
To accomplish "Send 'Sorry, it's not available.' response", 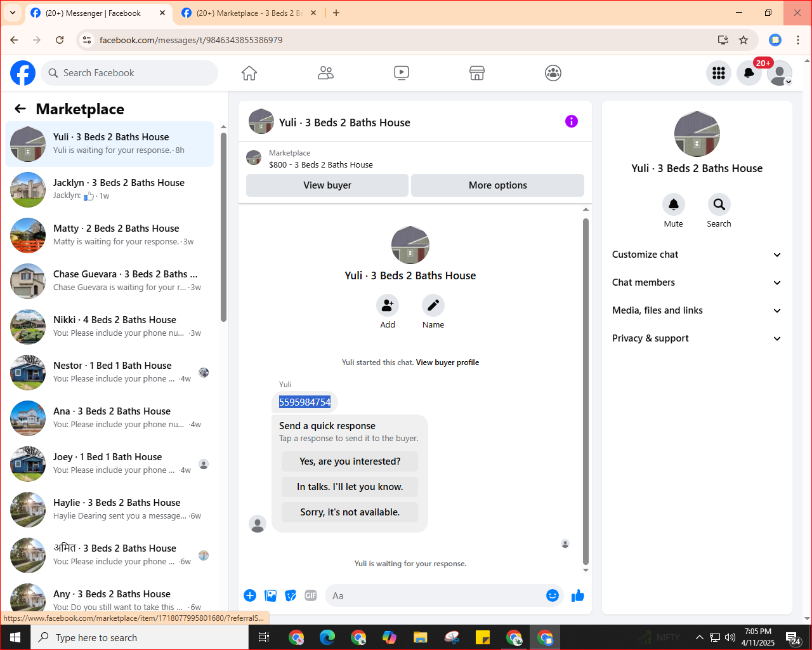I will click(350, 512).
